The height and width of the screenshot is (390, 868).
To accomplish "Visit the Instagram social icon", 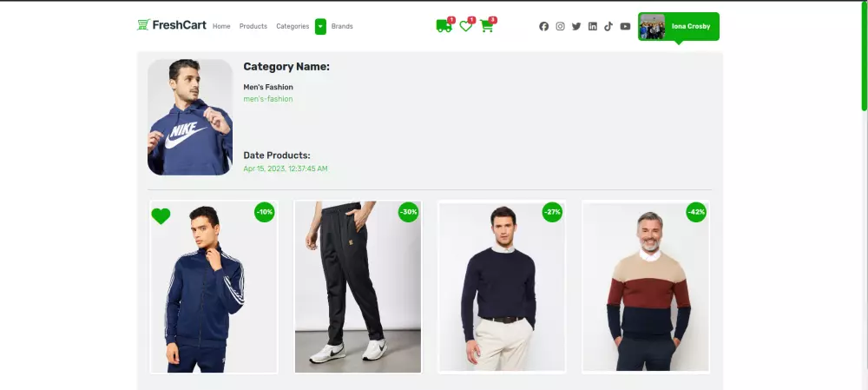I will point(560,27).
